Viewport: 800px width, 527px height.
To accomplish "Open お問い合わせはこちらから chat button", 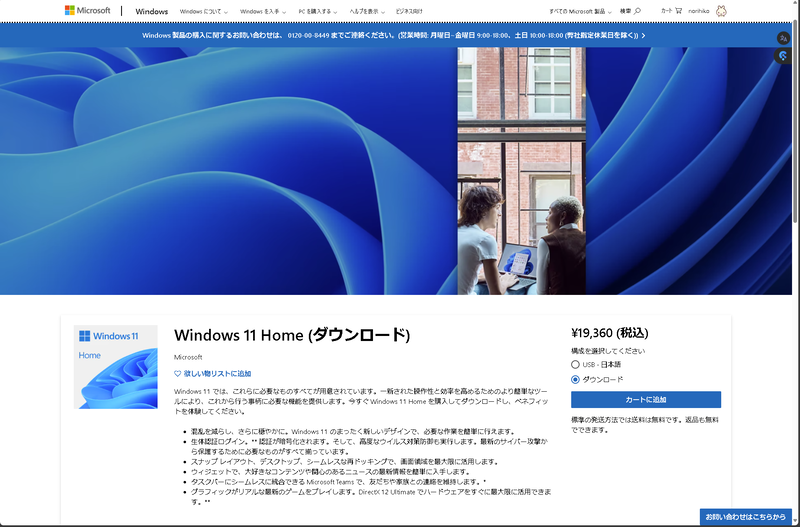I will click(x=745, y=517).
